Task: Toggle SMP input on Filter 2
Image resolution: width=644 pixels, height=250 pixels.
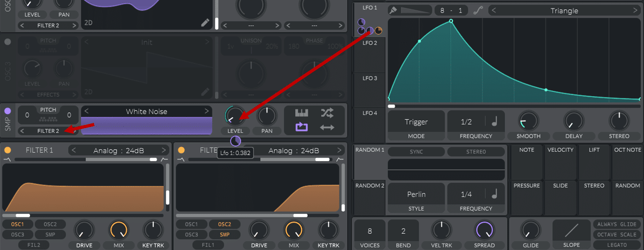Action: point(225,235)
